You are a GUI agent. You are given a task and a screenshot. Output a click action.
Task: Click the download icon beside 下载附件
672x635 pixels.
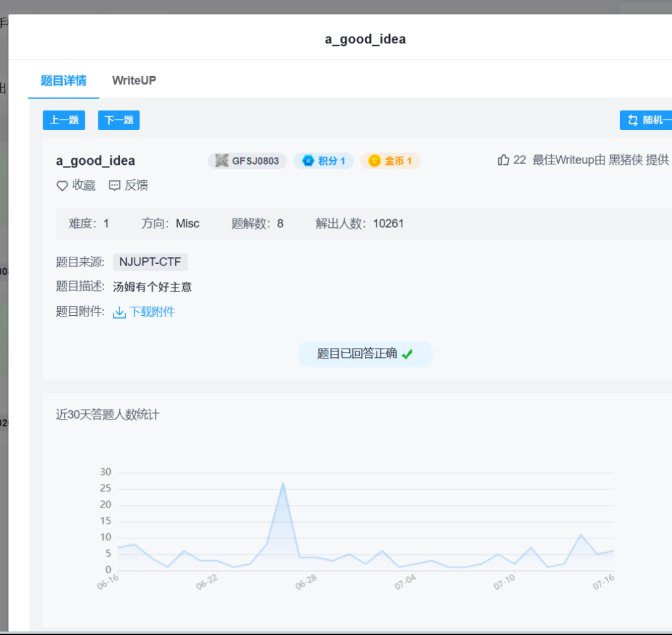point(119,313)
